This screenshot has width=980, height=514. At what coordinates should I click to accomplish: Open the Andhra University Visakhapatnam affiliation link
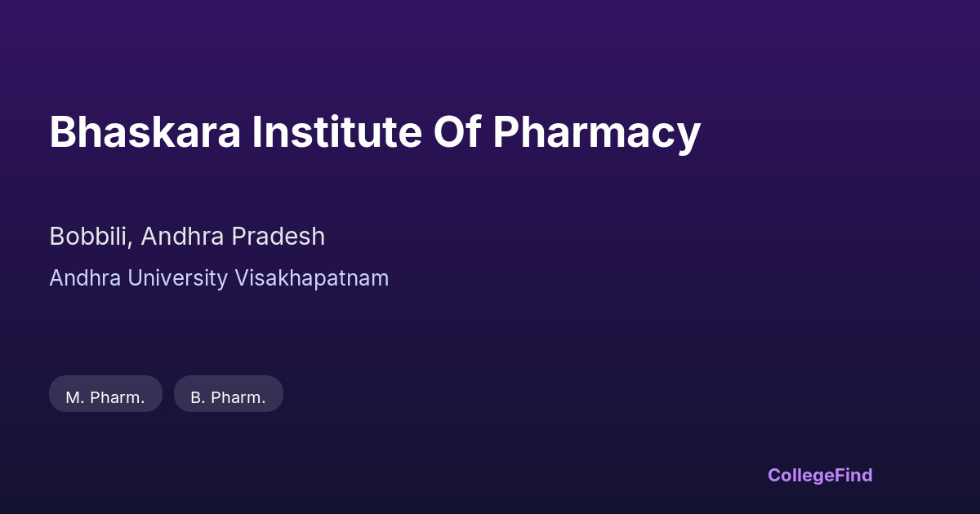pos(219,278)
